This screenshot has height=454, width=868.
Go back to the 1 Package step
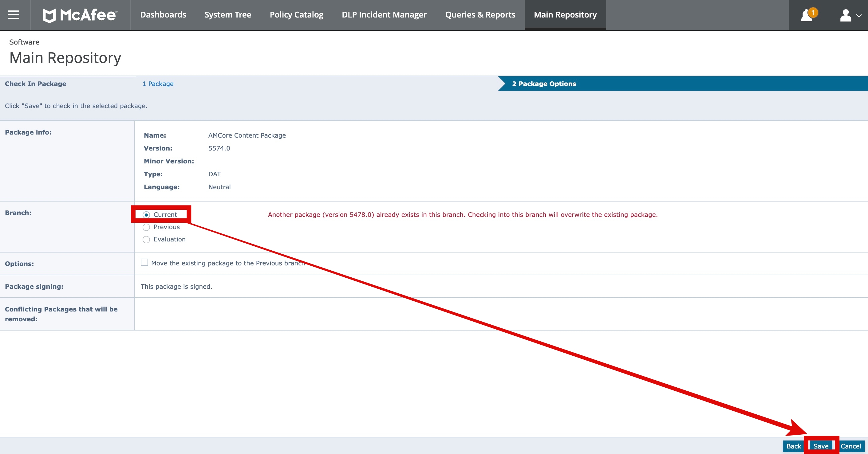click(x=158, y=84)
